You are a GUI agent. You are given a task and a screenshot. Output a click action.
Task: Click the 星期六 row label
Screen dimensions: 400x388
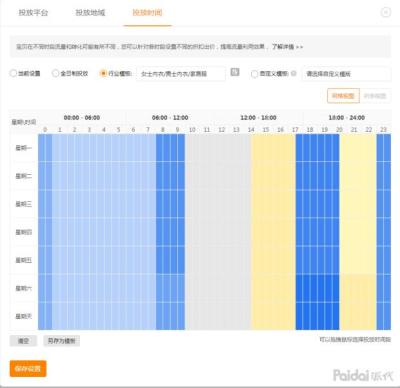click(24, 288)
